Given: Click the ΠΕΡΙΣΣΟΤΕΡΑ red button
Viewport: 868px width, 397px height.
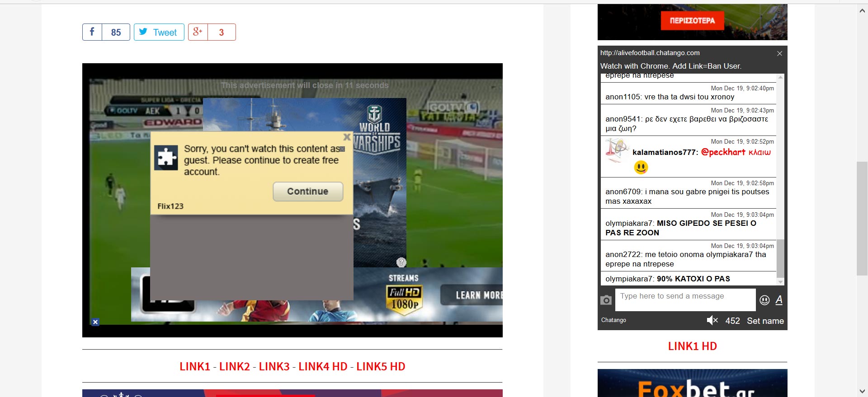Looking at the screenshot, I should pyautogui.click(x=693, y=21).
